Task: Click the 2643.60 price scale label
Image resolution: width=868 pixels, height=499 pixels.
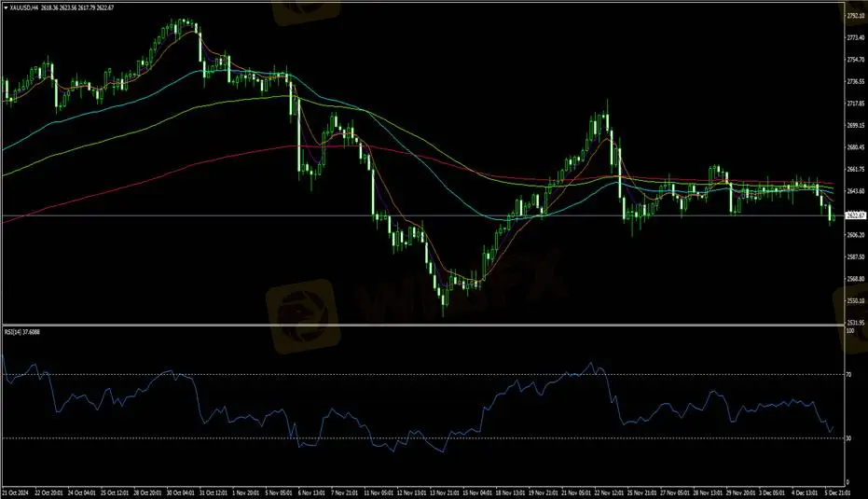Action: 856,191
